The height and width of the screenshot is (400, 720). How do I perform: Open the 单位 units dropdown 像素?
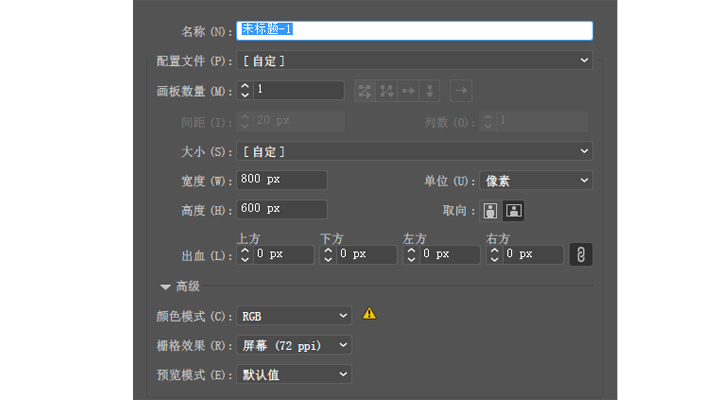(536, 180)
